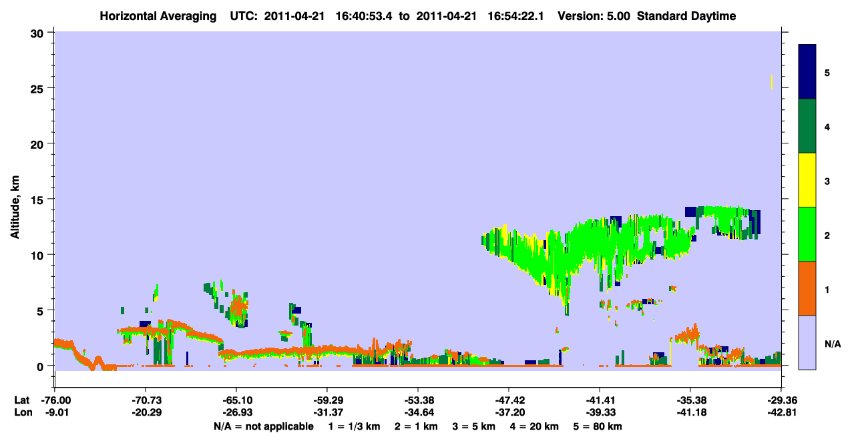Click latitude value -47.42
Image resolution: width=868 pixels, height=445 pixels.
click(x=509, y=400)
